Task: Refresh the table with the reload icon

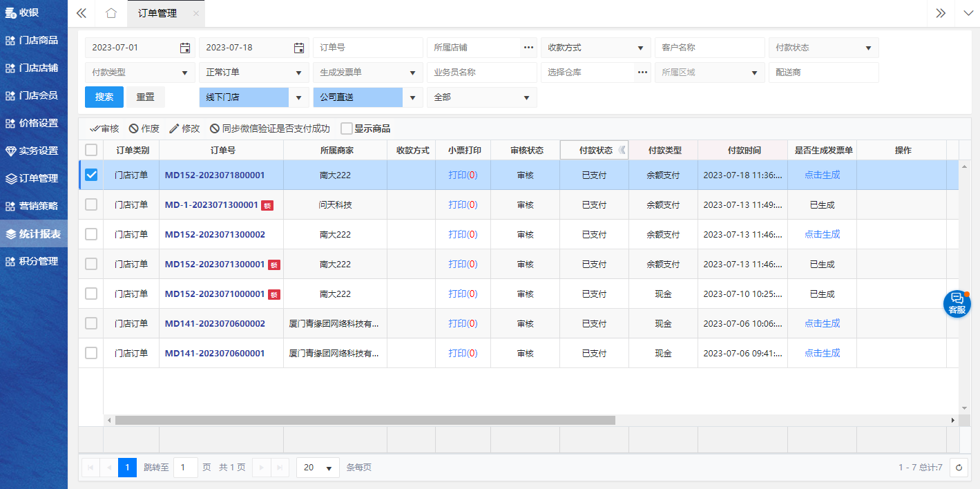Action: pyautogui.click(x=959, y=468)
